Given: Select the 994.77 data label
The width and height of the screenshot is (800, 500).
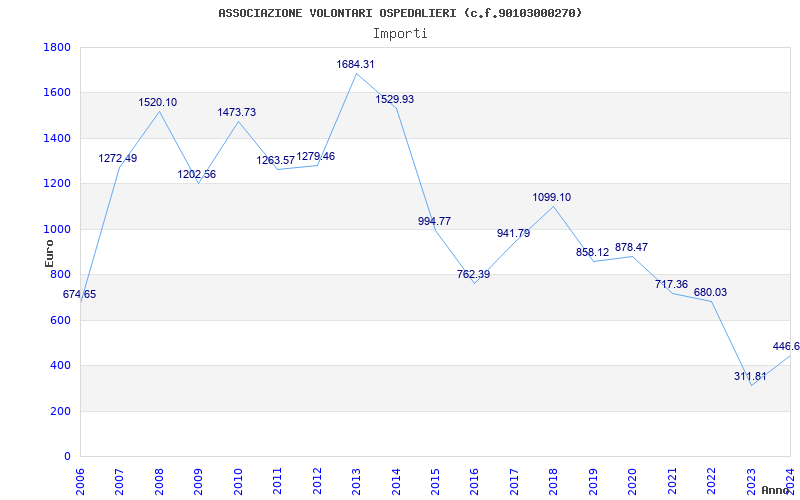Looking at the screenshot, I should click(x=435, y=221).
